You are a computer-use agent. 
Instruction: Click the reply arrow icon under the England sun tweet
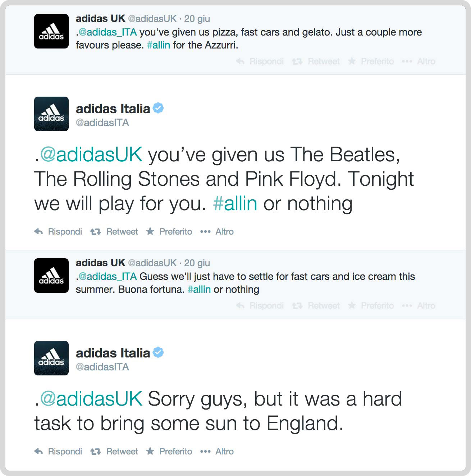pyautogui.click(x=38, y=452)
